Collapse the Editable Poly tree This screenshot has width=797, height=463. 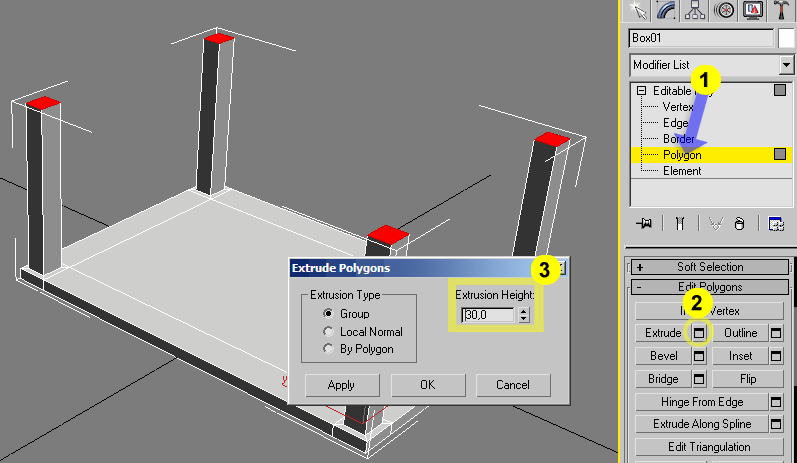(641, 91)
